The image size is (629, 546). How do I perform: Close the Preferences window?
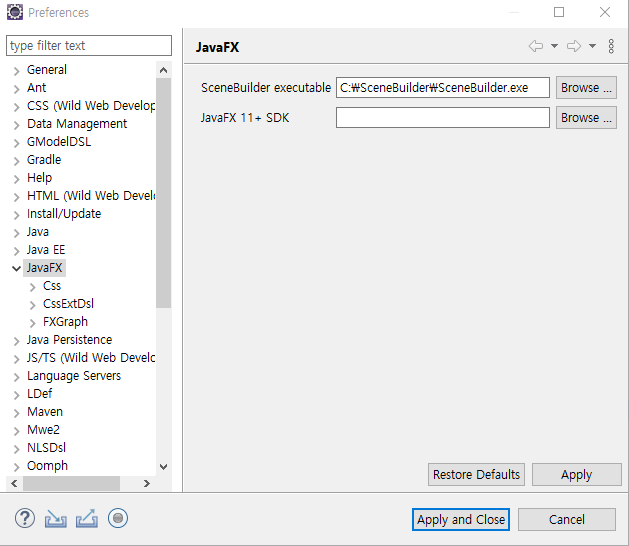tap(605, 12)
